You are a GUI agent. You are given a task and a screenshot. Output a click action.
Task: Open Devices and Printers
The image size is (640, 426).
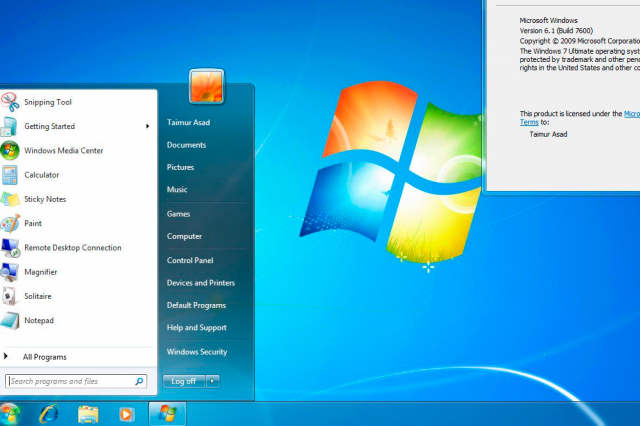click(201, 283)
